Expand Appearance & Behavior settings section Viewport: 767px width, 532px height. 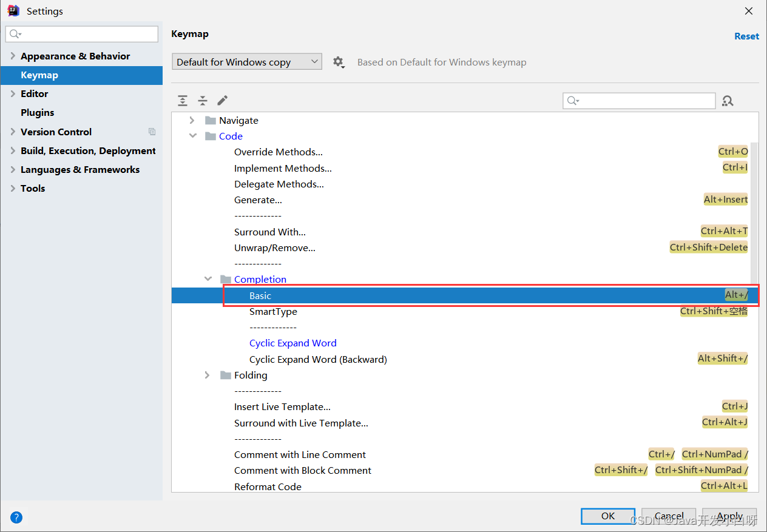(x=12, y=56)
